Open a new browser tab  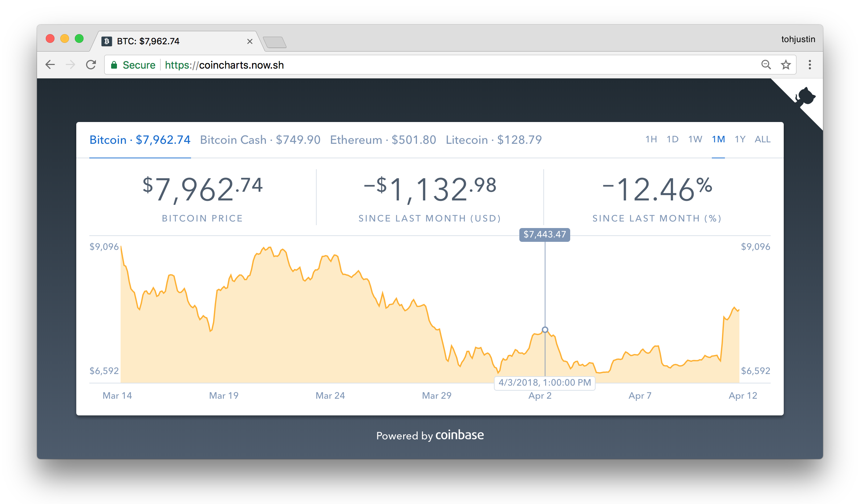275,42
